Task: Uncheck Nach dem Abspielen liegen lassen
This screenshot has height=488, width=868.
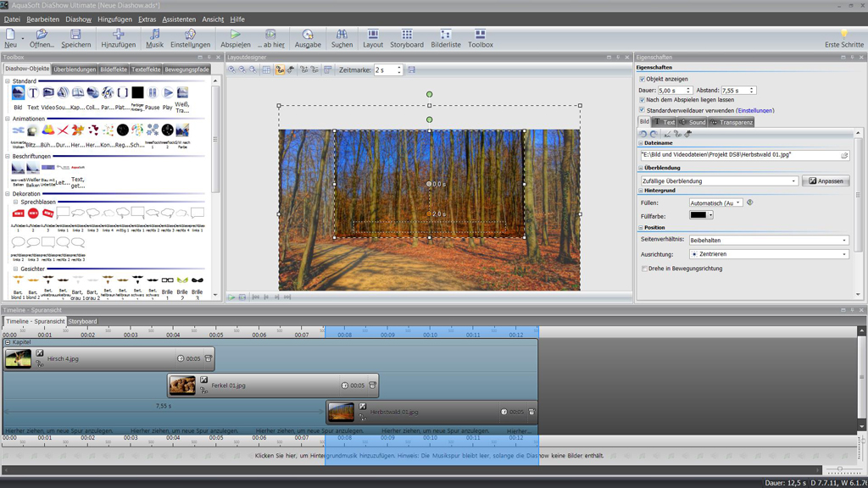Action: [x=643, y=100]
